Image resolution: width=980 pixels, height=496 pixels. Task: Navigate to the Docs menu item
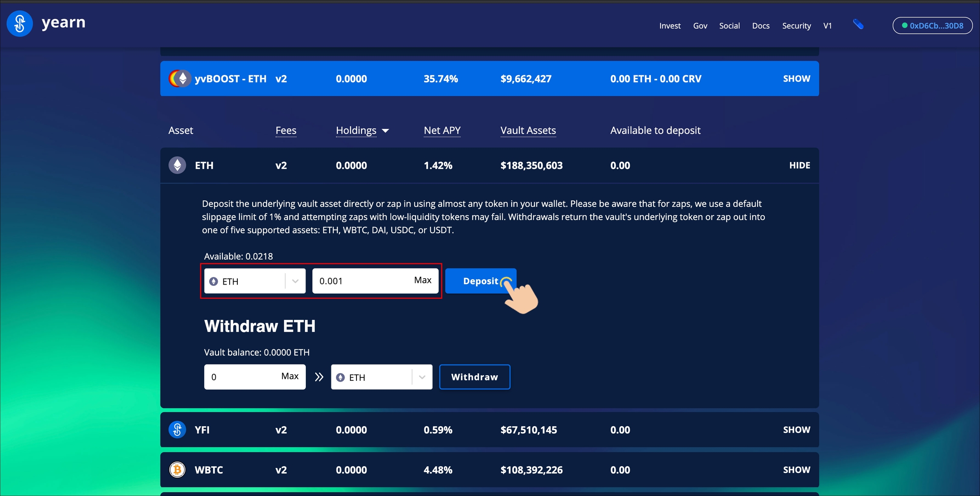coord(761,26)
